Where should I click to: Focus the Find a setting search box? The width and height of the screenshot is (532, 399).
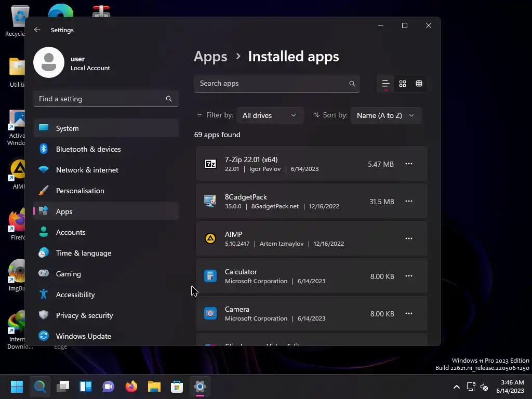(x=106, y=99)
